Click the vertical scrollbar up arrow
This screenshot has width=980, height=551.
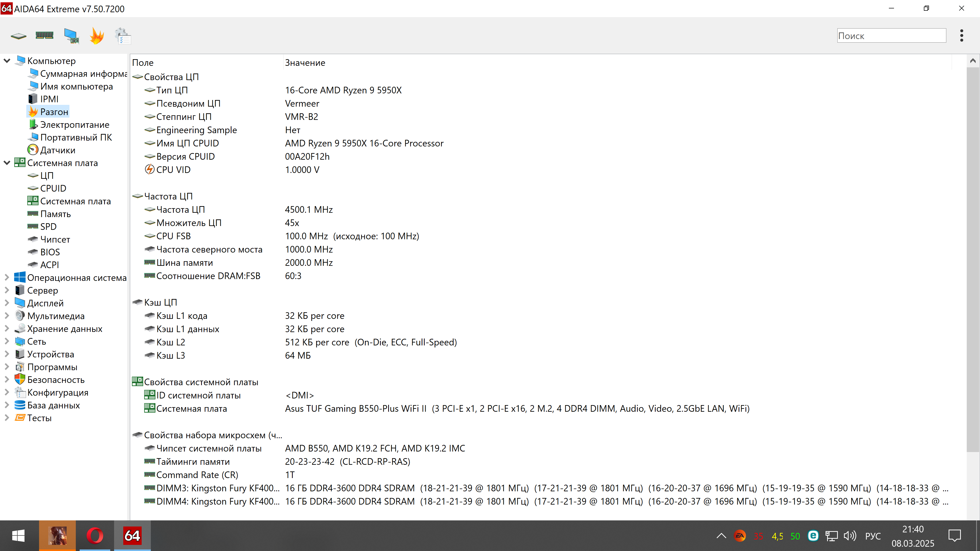972,61
